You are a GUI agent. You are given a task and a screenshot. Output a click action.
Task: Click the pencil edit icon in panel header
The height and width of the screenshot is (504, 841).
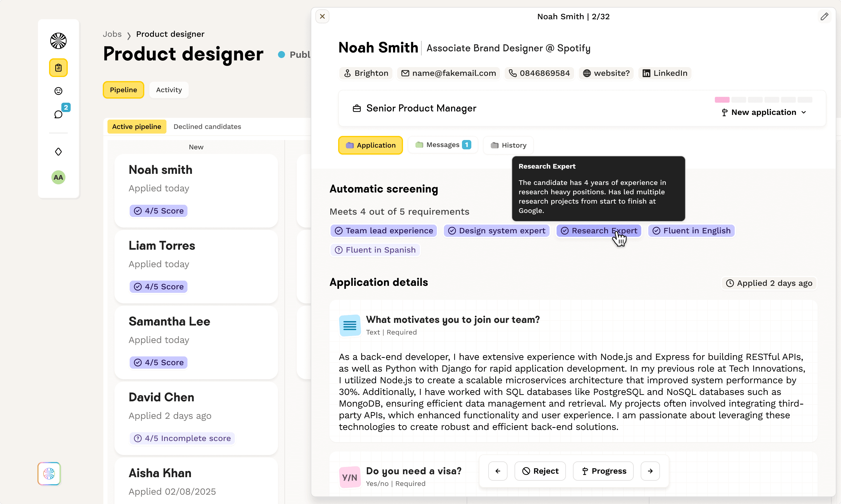(x=824, y=16)
